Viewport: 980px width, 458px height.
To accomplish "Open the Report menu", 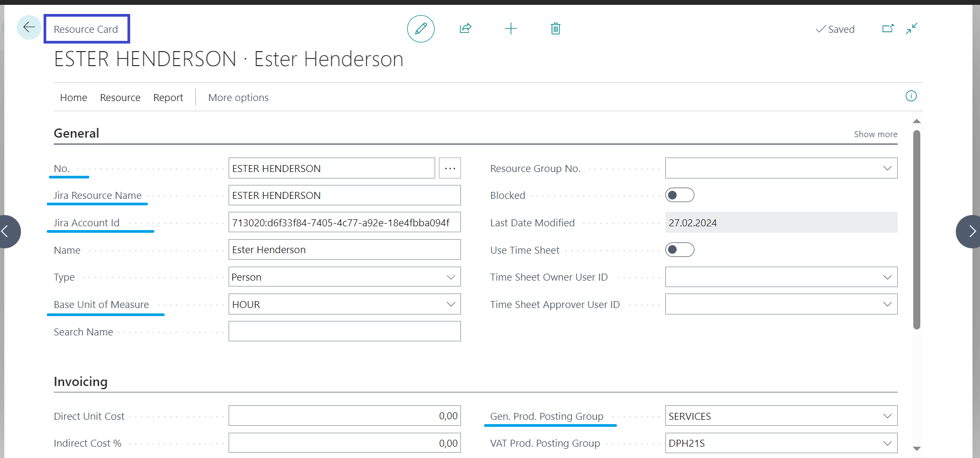I will pos(168,97).
